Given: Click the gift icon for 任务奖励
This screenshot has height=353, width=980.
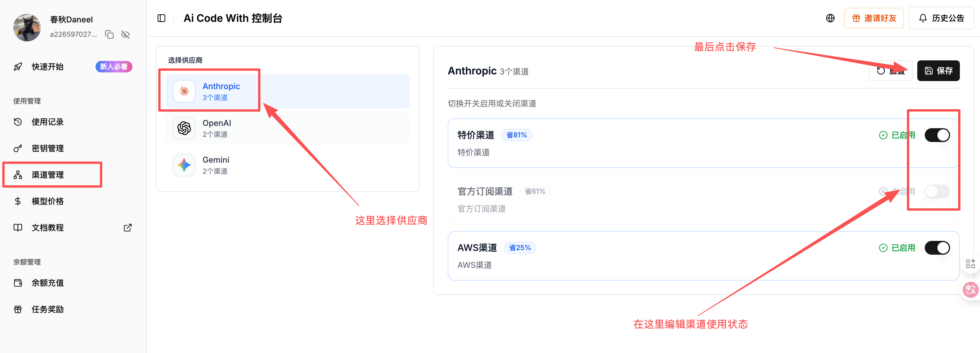Looking at the screenshot, I should tap(18, 309).
